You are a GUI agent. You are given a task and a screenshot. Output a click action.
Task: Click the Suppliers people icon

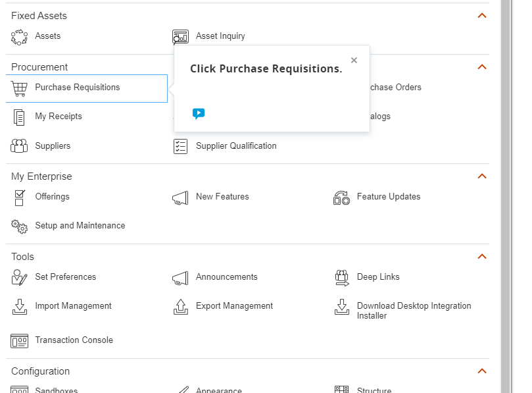pos(20,146)
